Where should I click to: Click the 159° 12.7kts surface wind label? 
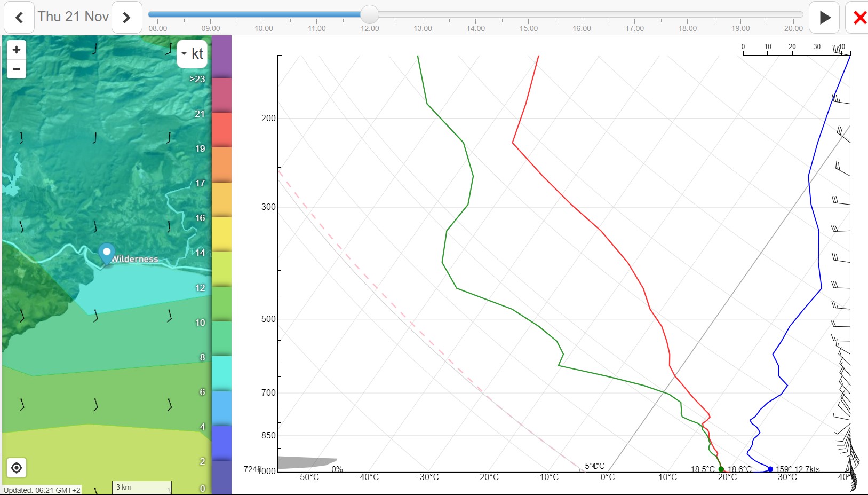coord(798,469)
